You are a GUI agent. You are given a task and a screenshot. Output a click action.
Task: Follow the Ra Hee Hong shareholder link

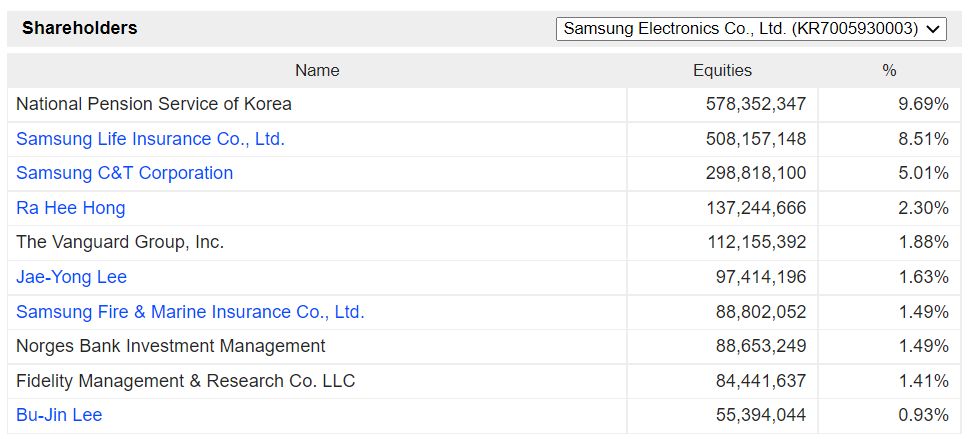[70, 208]
